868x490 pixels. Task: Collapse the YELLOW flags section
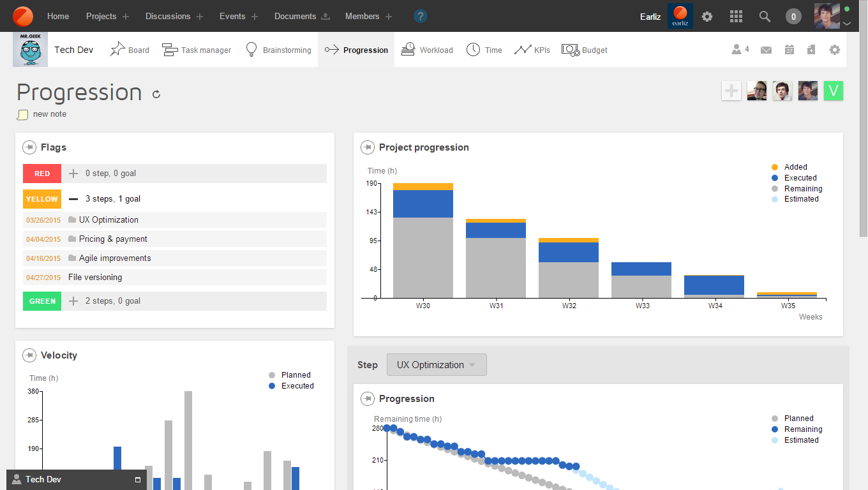coord(73,199)
